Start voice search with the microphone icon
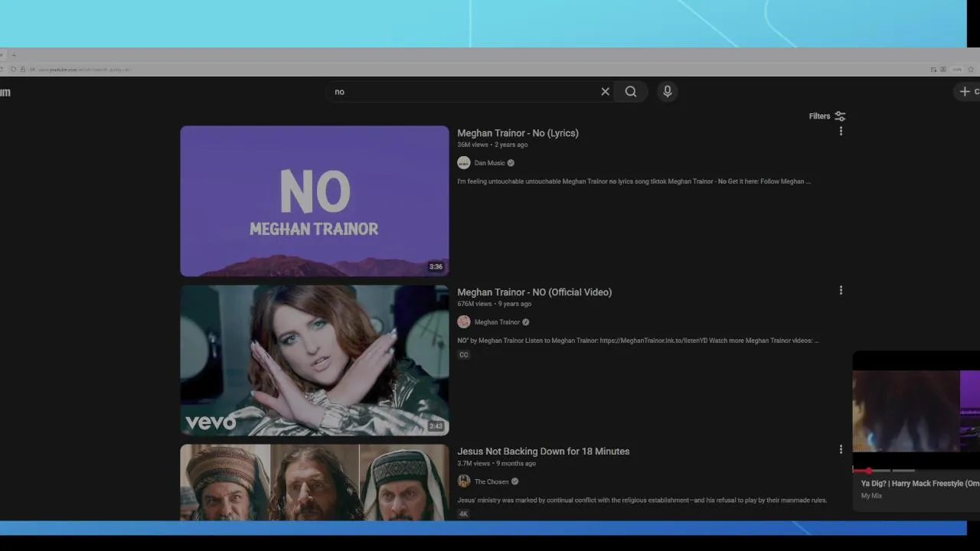 click(x=668, y=92)
